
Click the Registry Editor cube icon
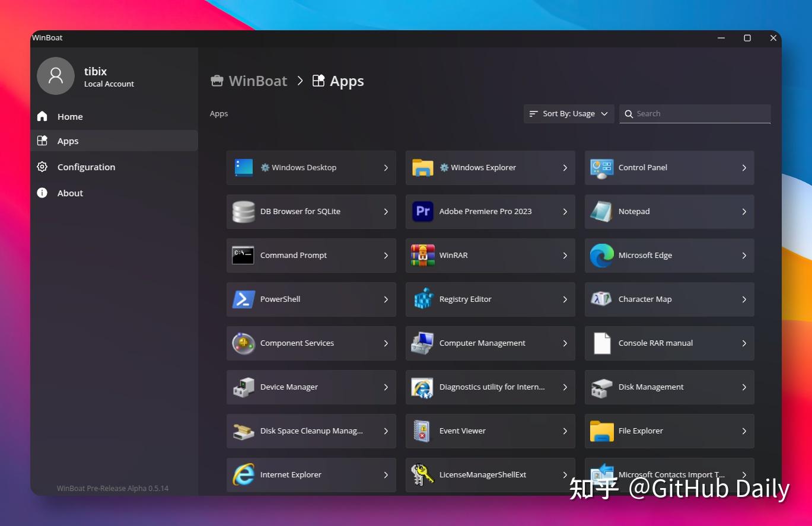point(423,299)
